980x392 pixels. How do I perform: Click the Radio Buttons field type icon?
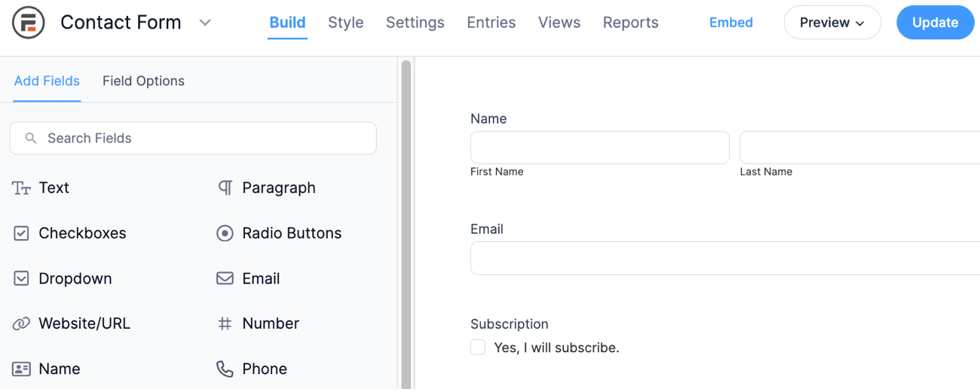click(x=225, y=234)
